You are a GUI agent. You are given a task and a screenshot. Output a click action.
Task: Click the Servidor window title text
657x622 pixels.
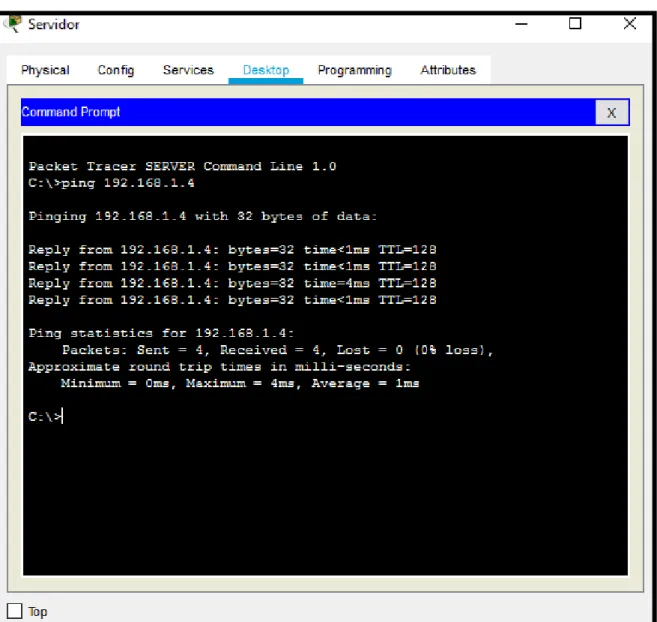tap(54, 24)
